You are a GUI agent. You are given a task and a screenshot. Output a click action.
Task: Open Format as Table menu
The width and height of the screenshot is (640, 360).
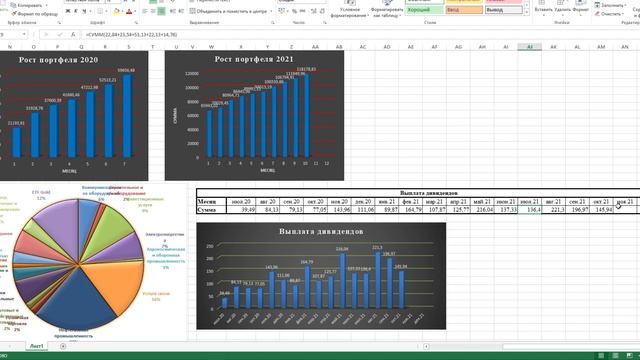tap(387, 10)
